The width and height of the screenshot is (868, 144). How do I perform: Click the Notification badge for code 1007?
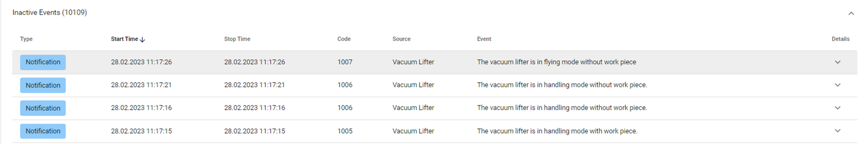[x=43, y=62]
